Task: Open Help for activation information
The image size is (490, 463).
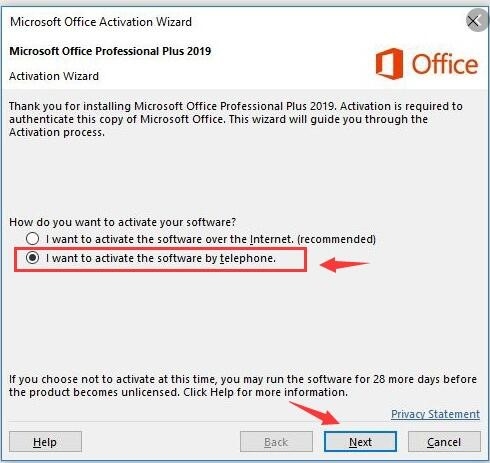Action: click(45, 442)
